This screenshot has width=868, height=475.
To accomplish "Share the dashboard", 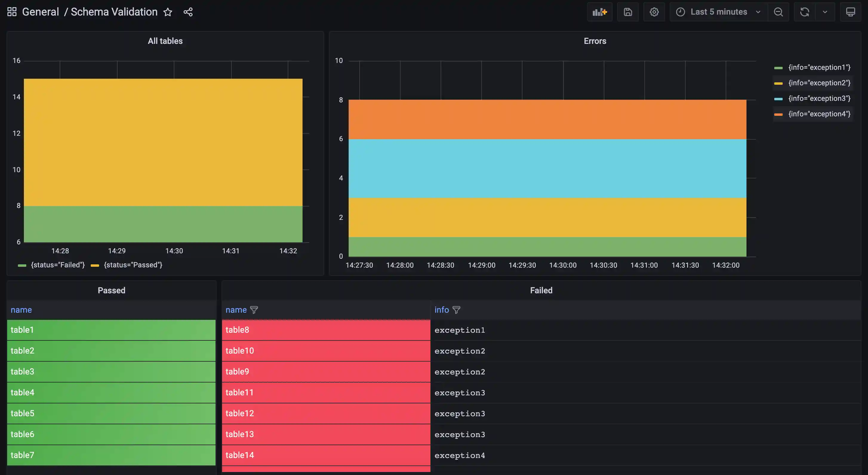I will point(188,12).
